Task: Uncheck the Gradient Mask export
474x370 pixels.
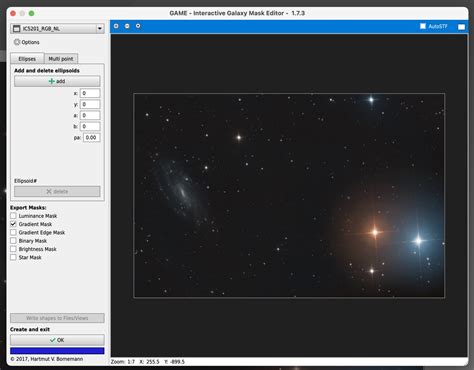Action: pyautogui.click(x=13, y=224)
